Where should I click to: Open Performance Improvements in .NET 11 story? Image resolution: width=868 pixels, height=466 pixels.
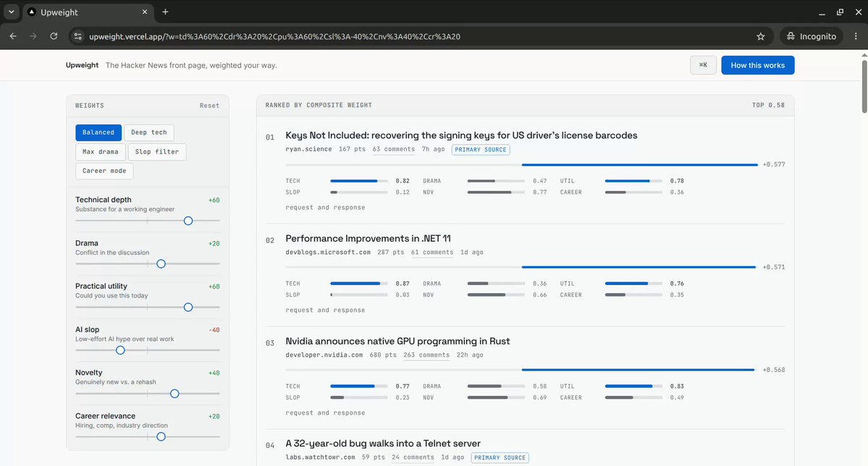click(368, 239)
